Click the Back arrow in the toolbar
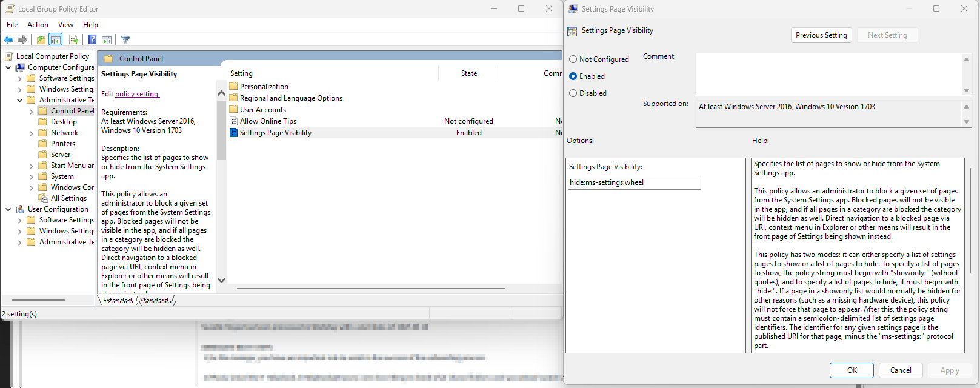The height and width of the screenshot is (388, 980). [x=8, y=40]
